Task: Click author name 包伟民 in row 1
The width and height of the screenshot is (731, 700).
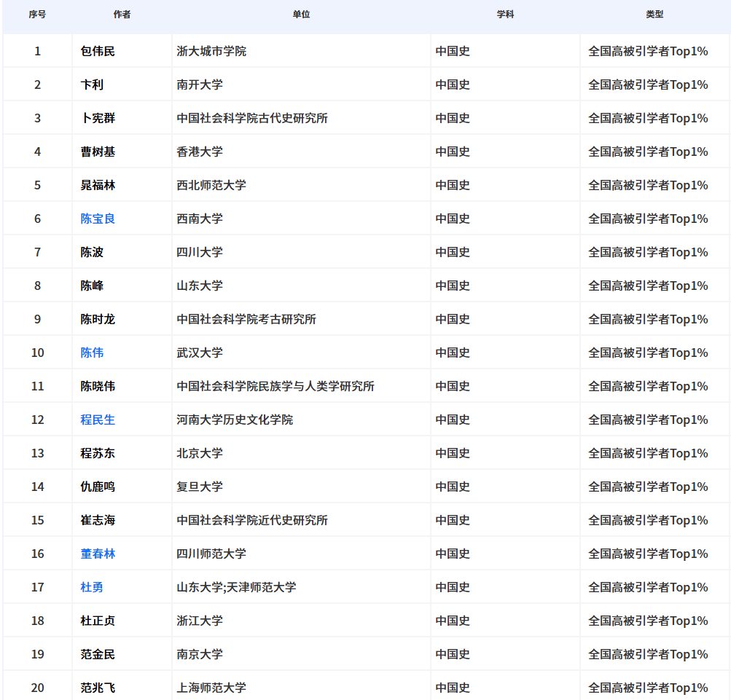Action: tap(98, 51)
